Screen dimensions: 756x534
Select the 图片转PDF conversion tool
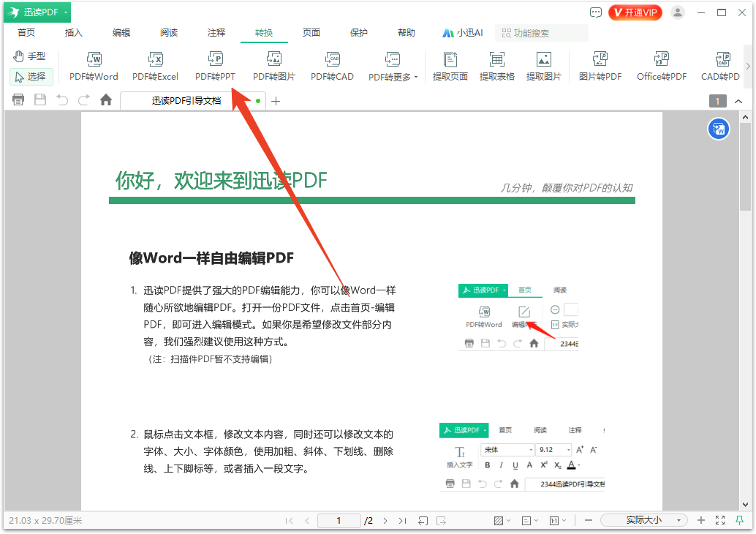[x=600, y=66]
